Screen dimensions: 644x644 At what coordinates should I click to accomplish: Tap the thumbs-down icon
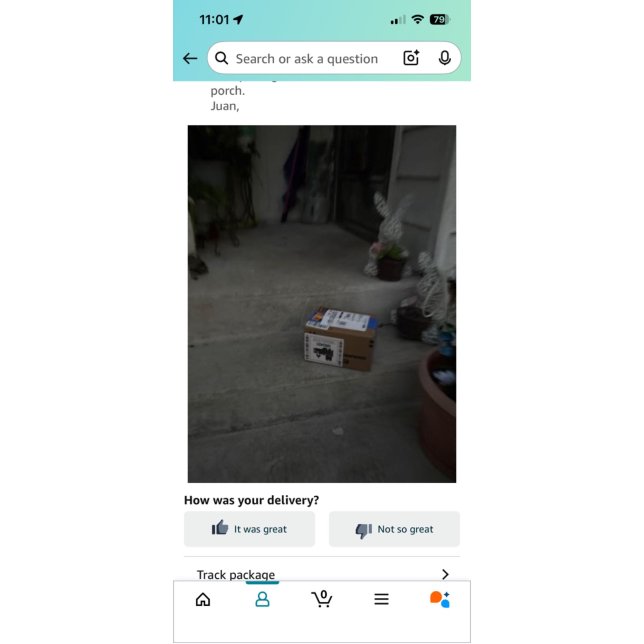point(364,531)
